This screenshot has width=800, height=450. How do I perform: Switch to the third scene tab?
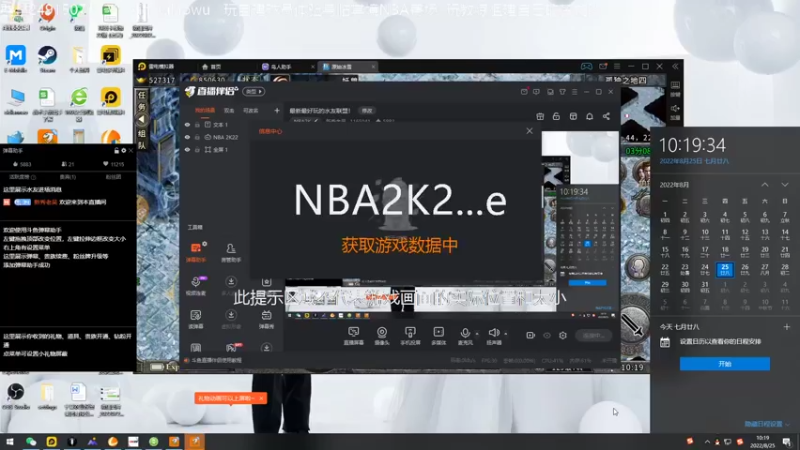(251, 110)
